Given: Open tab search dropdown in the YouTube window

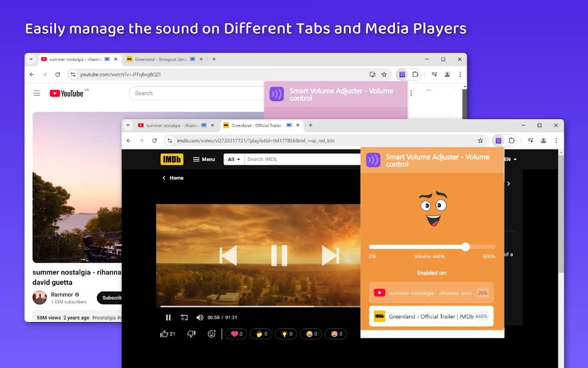Looking at the screenshot, I should pyautogui.click(x=31, y=59).
